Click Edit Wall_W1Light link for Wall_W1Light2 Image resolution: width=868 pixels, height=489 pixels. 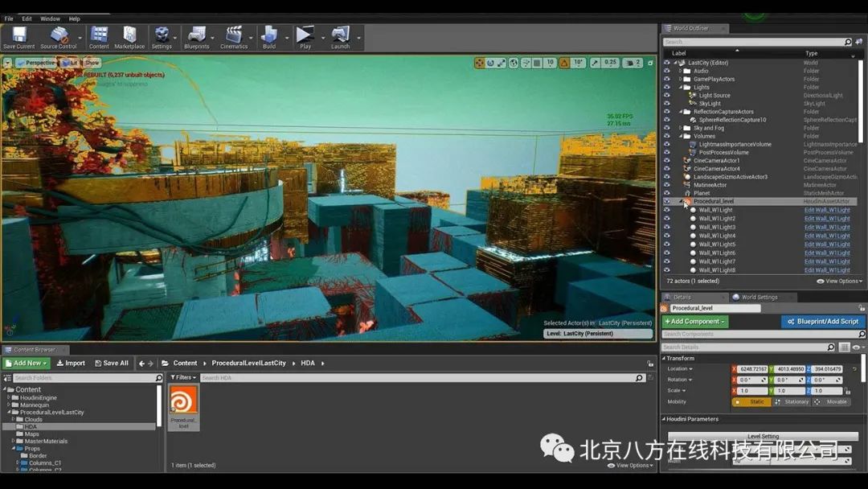[x=827, y=219]
